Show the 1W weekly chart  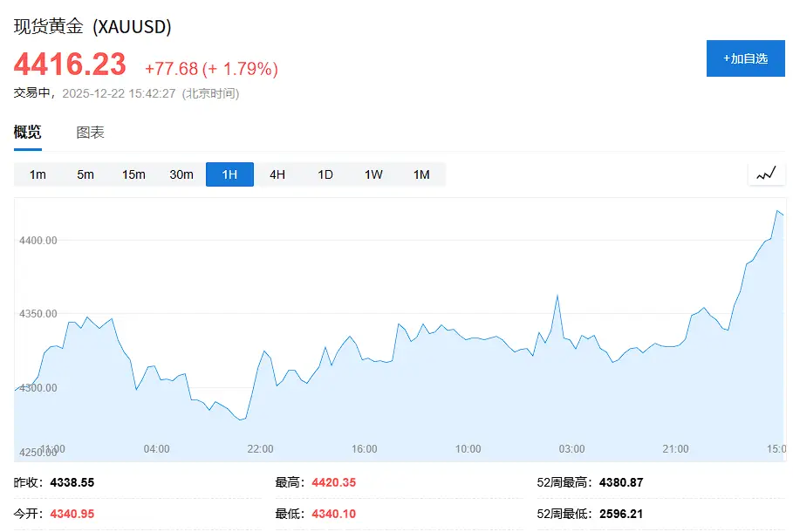tap(373, 174)
